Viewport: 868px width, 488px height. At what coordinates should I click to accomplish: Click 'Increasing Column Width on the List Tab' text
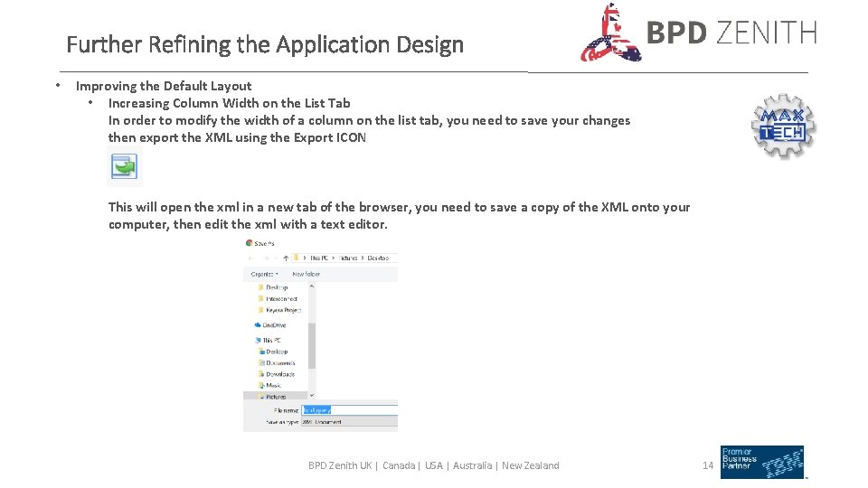229,103
